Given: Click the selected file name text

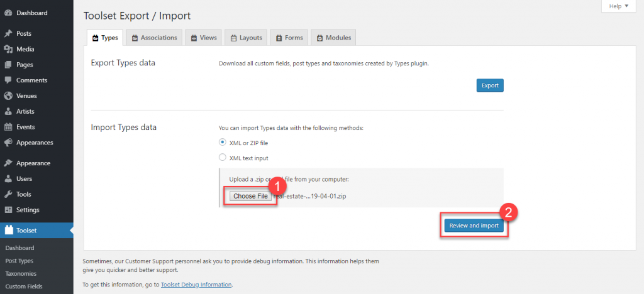Looking at the screenshot, I should tap(309, 196).
